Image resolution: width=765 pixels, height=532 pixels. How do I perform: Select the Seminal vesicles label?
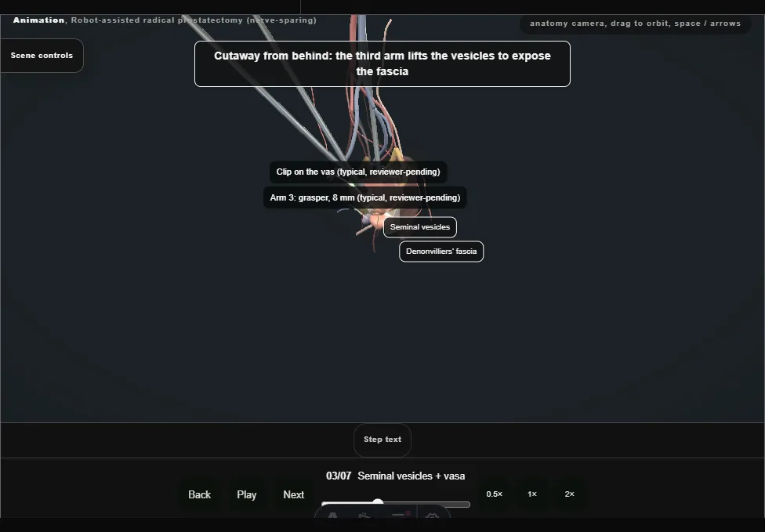(x=420, y=227)
